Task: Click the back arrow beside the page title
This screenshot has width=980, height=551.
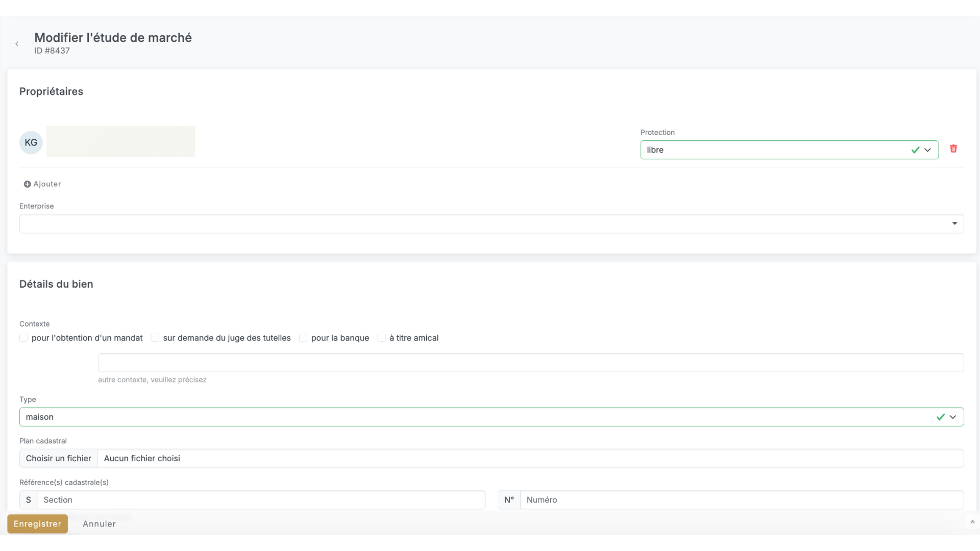Action: coord(17,44)
